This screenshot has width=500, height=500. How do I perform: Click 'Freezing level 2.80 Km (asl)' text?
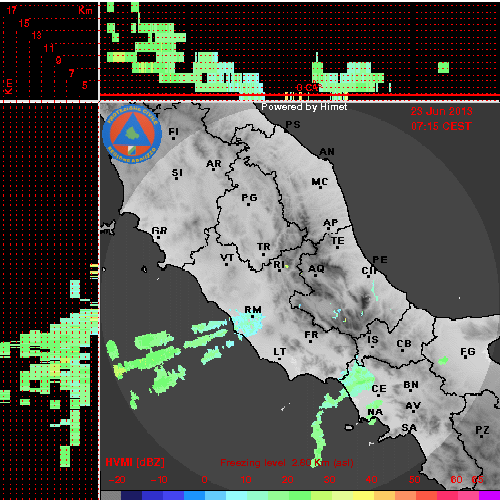[287, 463]
